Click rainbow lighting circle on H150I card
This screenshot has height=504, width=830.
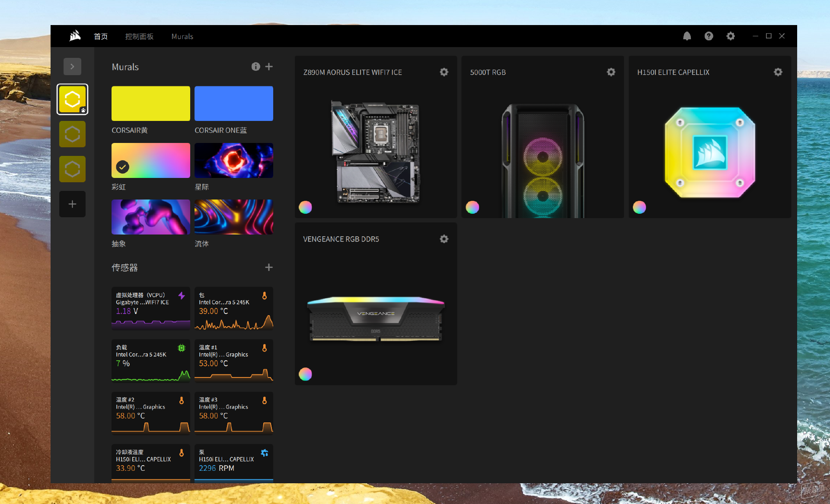pos(639,207)
